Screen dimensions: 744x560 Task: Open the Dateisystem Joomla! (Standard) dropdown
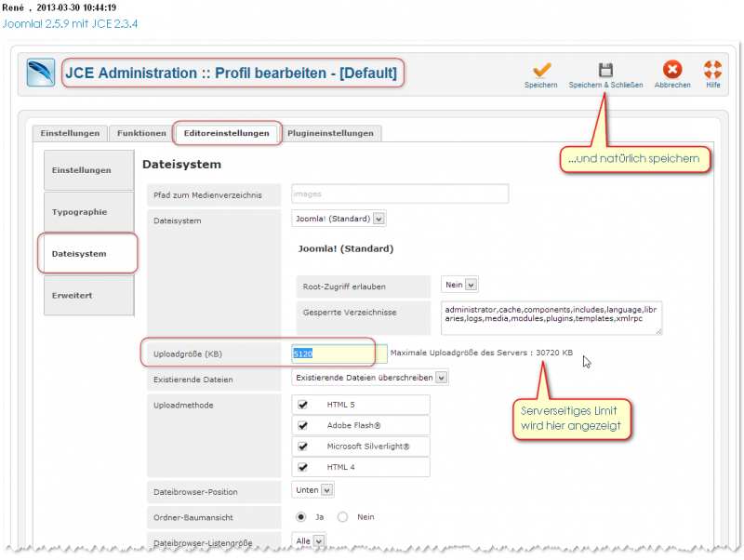339,219
